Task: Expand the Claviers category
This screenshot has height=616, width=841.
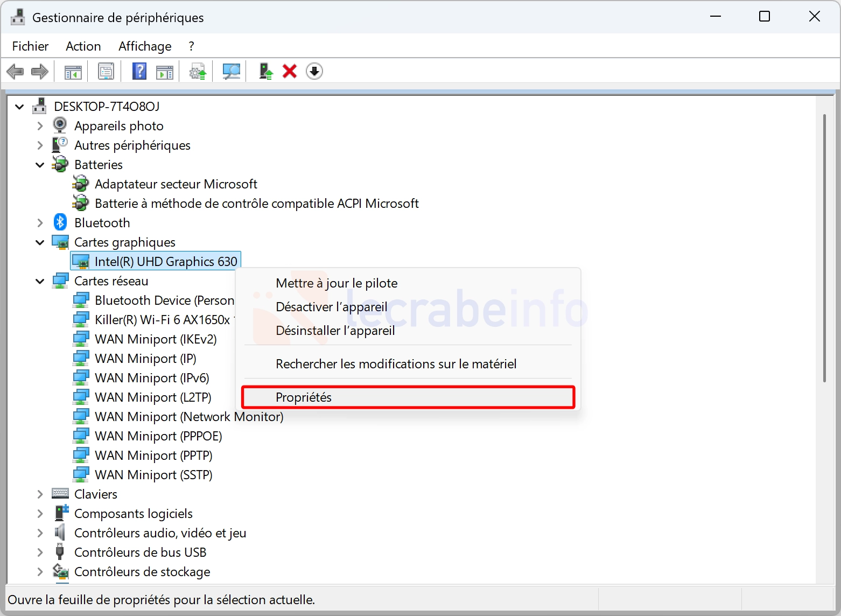Action: tap(40, 494)
